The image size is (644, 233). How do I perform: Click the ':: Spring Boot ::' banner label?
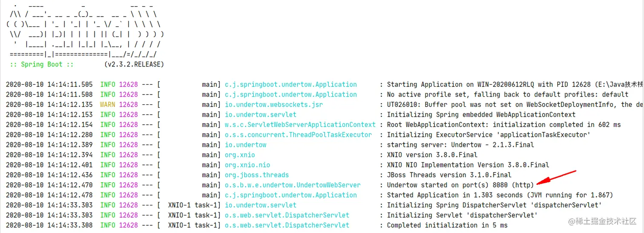42,64
